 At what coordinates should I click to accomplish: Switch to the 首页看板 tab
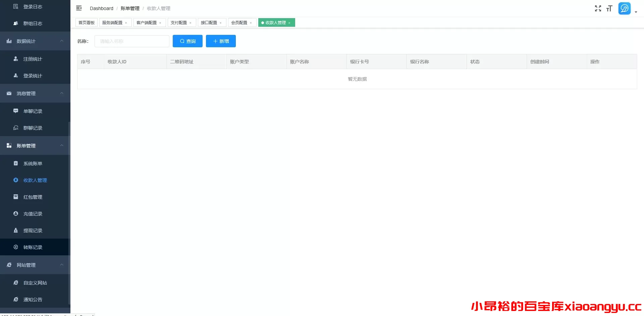(x=87, y=23)
